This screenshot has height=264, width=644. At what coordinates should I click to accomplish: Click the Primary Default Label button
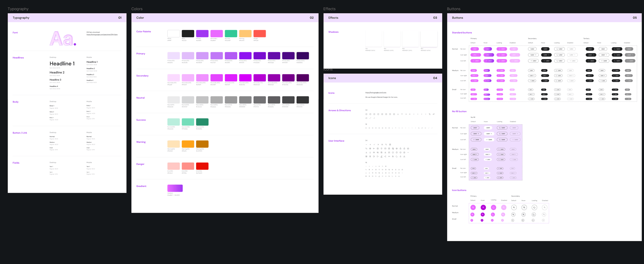click(475, 49)
